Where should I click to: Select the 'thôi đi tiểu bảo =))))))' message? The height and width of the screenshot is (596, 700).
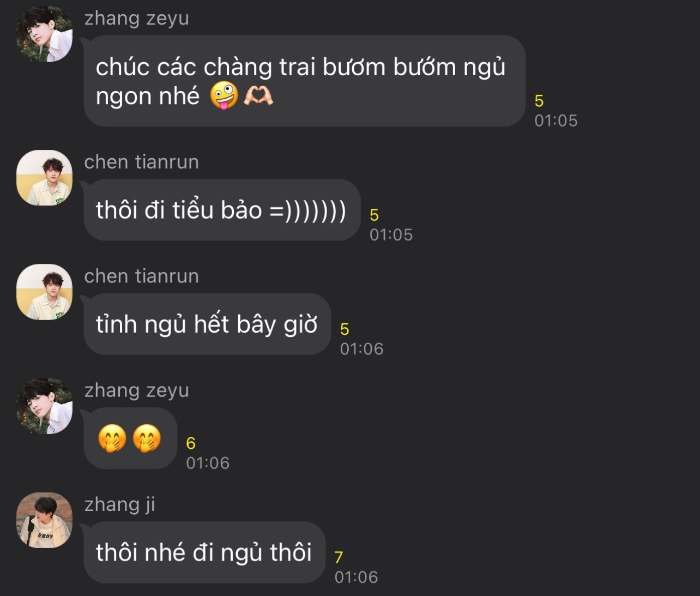click(x=222, y=210)
